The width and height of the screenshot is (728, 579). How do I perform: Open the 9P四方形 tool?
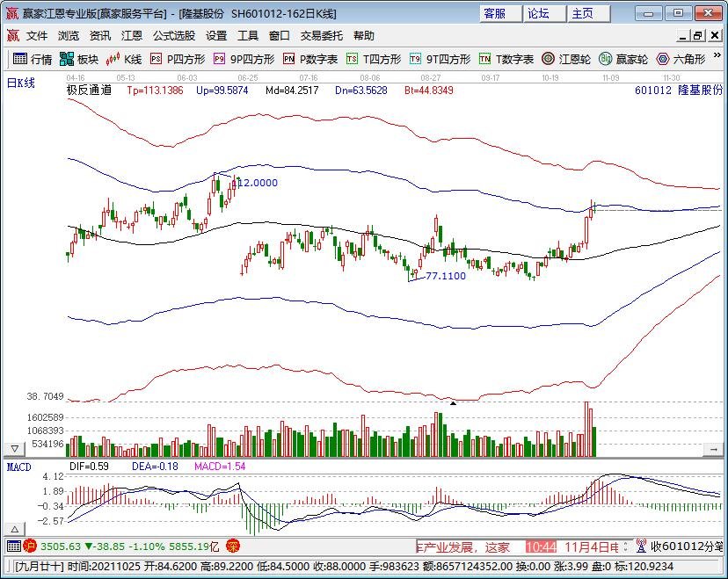(244, 59)
